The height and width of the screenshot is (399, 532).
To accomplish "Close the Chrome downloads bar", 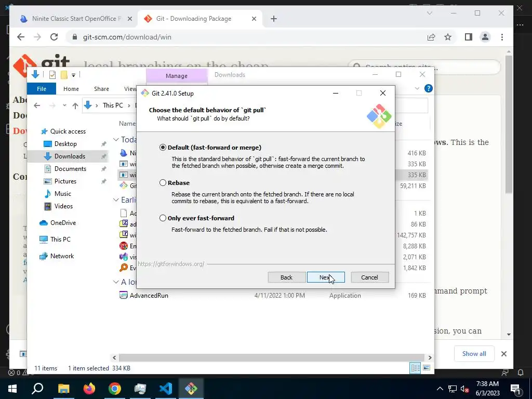I will (x=504, y=354).
